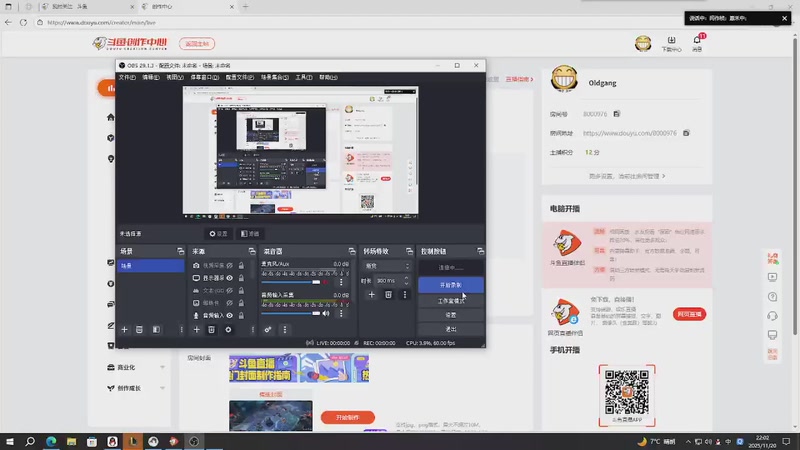Open the 视图(V) menu in OBS
800x450 pixels.
pyautogui.click(x=174, y=78)
